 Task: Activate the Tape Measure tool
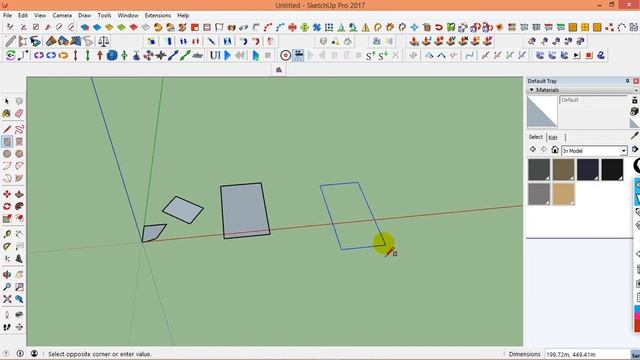coord(7,234)
